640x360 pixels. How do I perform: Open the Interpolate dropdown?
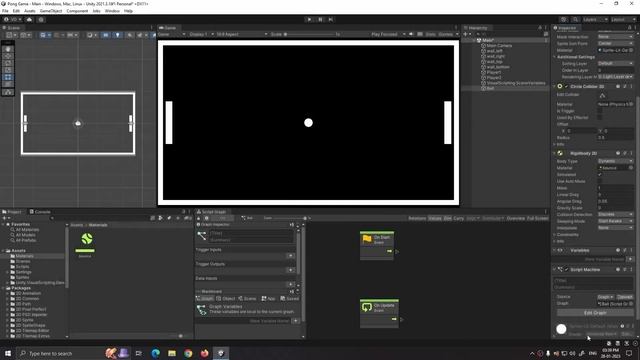click(616, 228)
